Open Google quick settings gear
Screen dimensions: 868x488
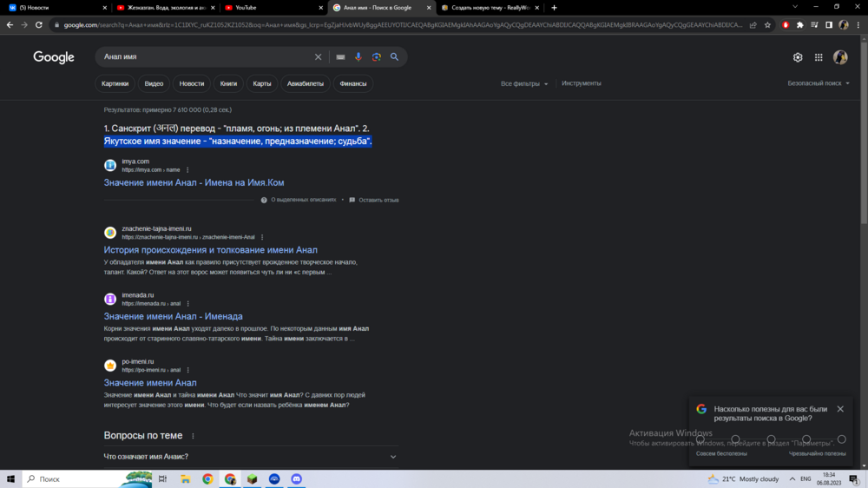(x=798, y=57)
